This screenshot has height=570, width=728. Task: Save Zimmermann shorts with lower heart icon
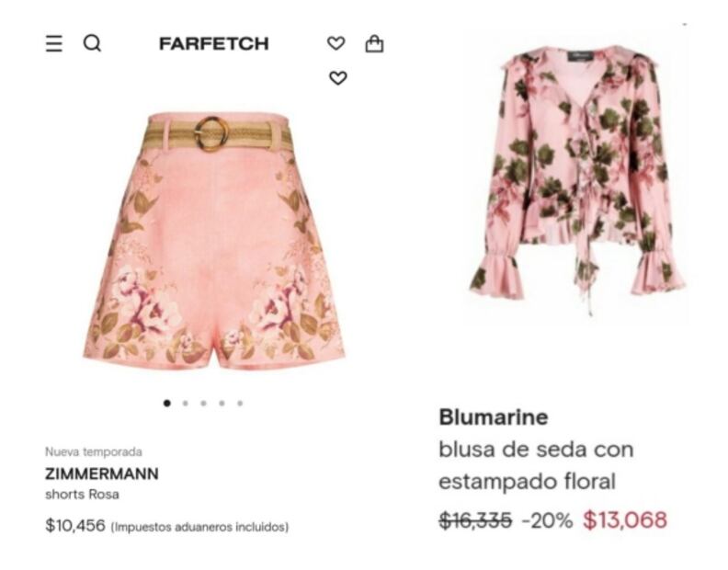pos(338,77)
